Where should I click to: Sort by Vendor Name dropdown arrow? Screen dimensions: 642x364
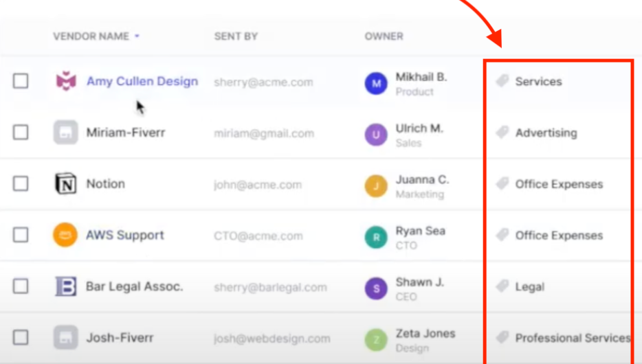pyautogui.click(x=137, y=36)
